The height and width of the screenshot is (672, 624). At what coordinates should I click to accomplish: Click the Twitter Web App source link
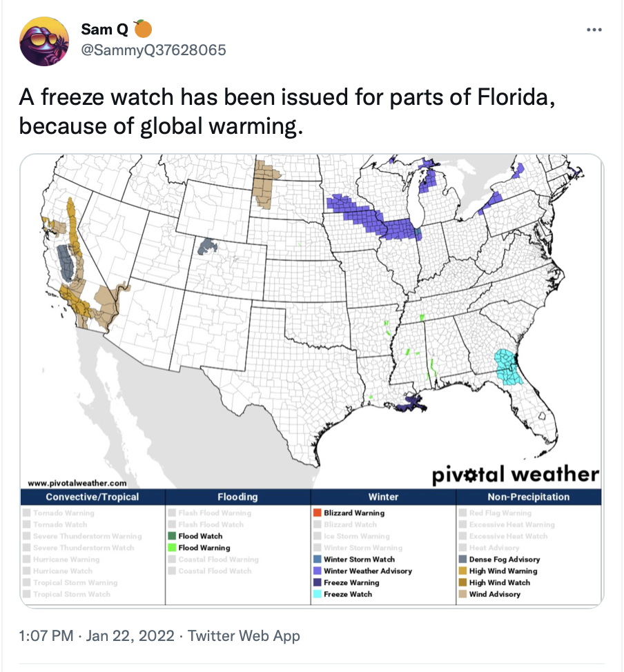coord(244,635)
